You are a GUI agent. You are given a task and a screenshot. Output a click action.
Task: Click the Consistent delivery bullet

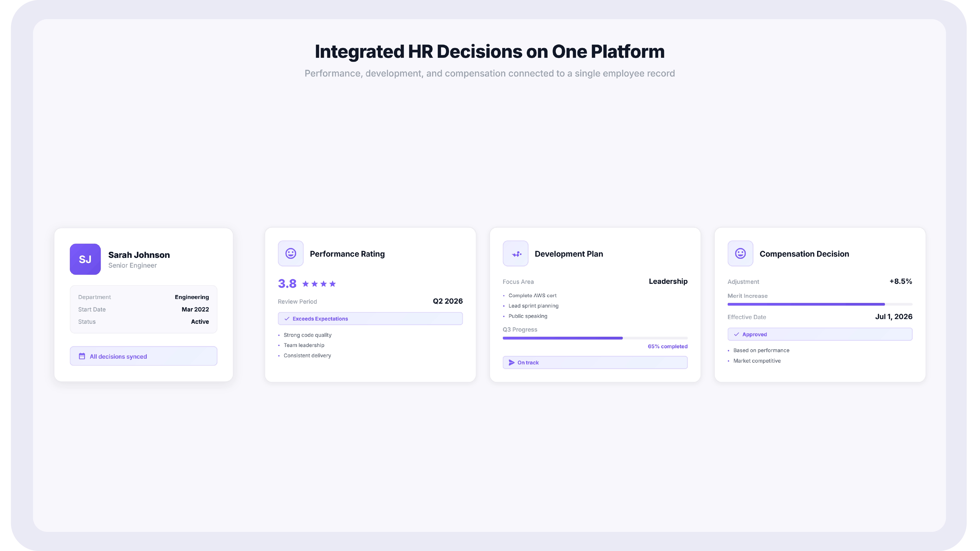pos(307,356)
